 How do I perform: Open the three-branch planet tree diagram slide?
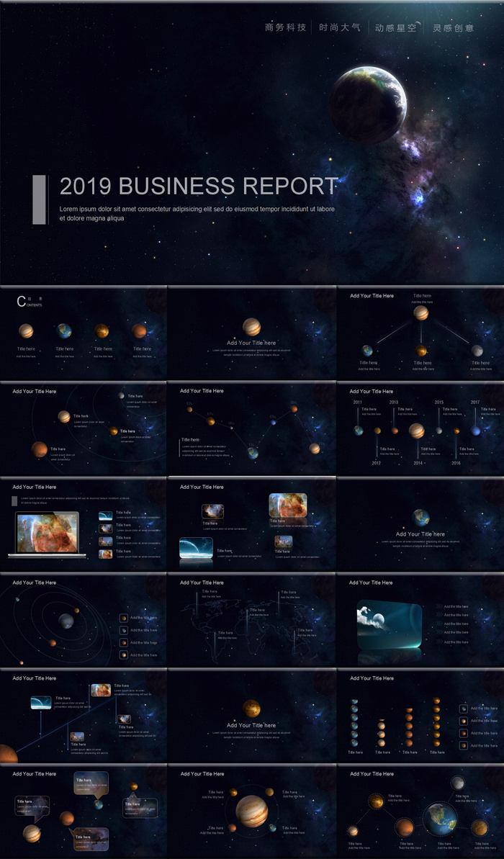(x=420, y=333)
